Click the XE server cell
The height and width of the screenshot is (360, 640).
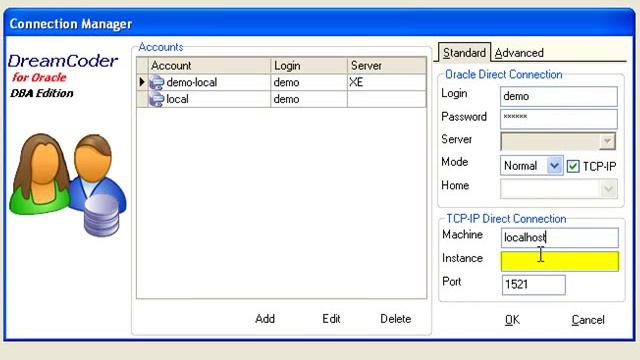point(387,82)
